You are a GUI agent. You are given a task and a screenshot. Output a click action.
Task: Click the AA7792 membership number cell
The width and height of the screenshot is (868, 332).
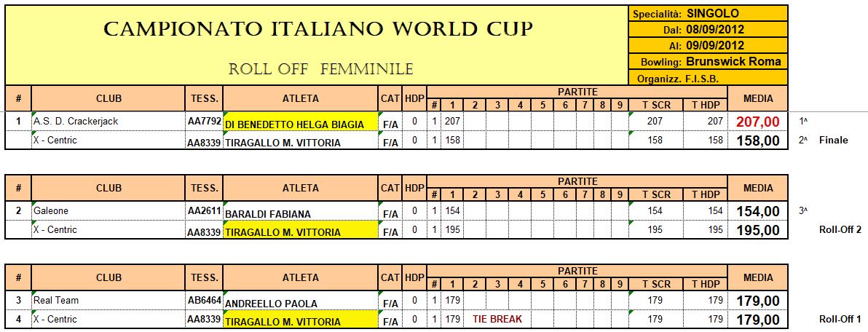[x=205, y=121]
